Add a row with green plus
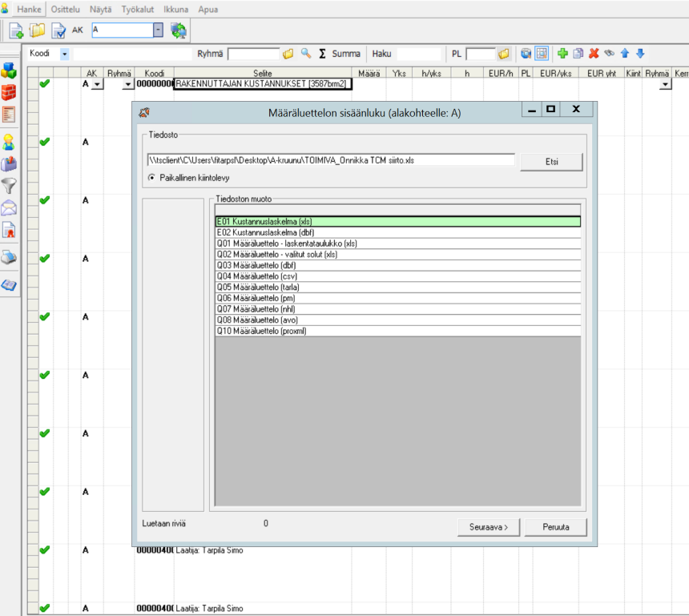689x616 pixels. tap(562, 54)
